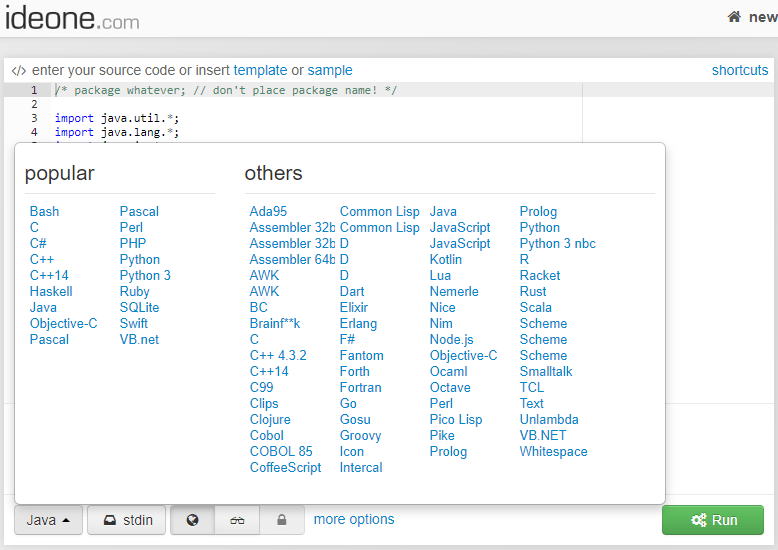This screenshot has width=778, height=550.
Task: Select Clips language
Action: click(264, 404)
